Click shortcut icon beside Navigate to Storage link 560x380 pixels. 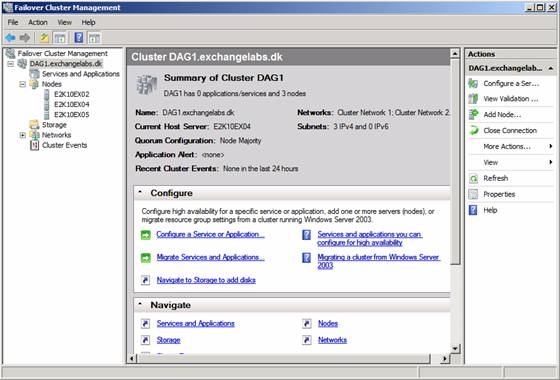[146, 280]
